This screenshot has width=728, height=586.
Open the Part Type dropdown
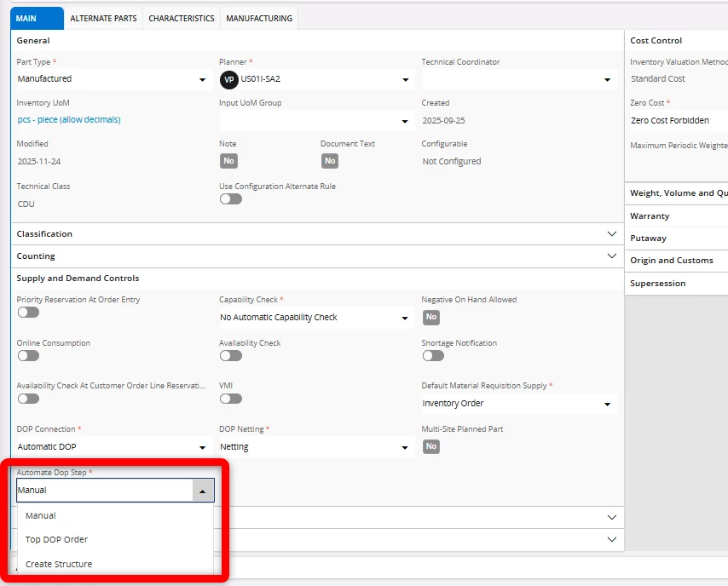click(x=202, y=79)
